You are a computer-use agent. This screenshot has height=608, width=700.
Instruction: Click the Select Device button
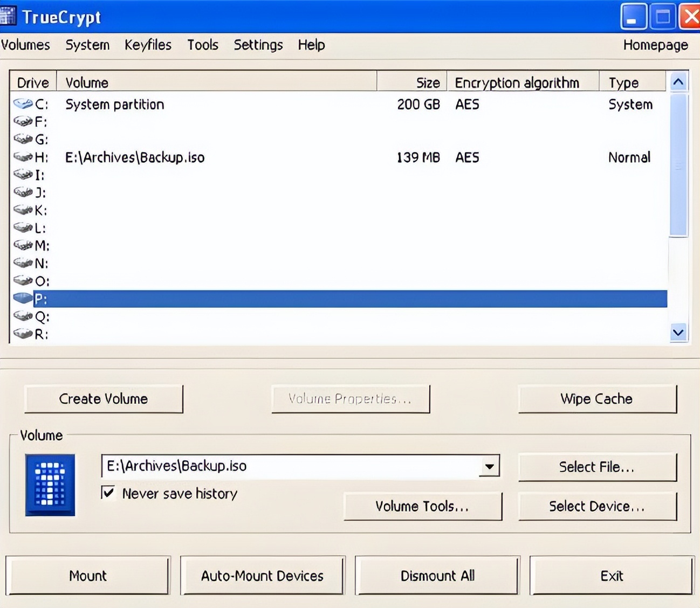click(x=597, y=506)
